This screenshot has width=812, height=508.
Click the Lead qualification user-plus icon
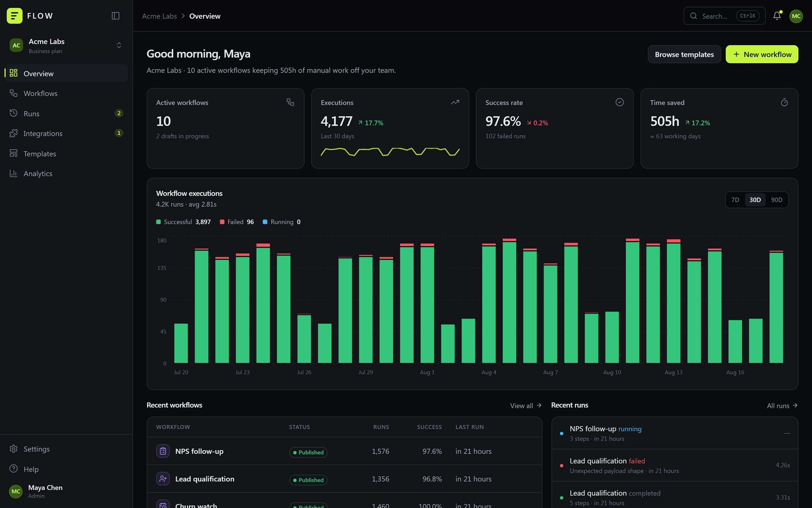click(163, 478)
